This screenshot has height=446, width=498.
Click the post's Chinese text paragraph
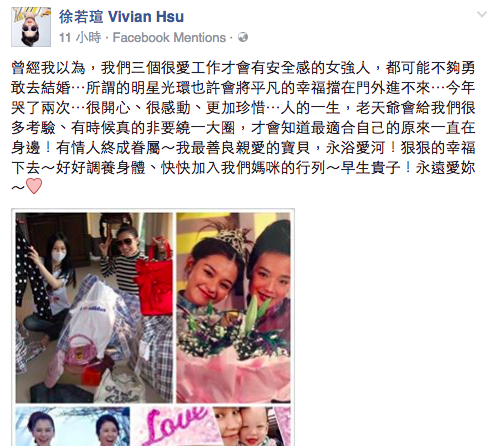(x=243, y=128)
